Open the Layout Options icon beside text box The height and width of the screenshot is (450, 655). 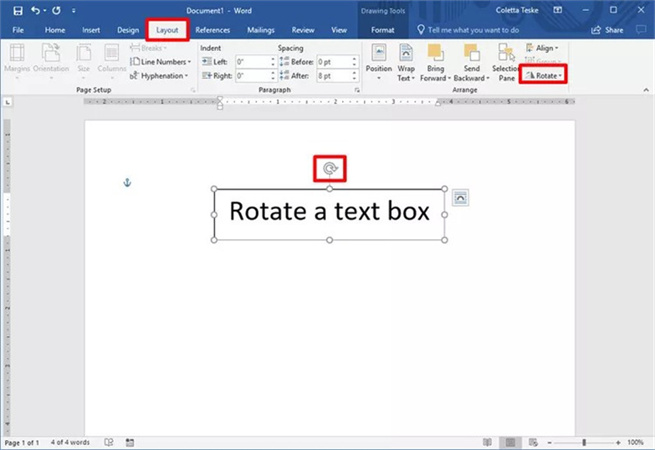[460, 198]
